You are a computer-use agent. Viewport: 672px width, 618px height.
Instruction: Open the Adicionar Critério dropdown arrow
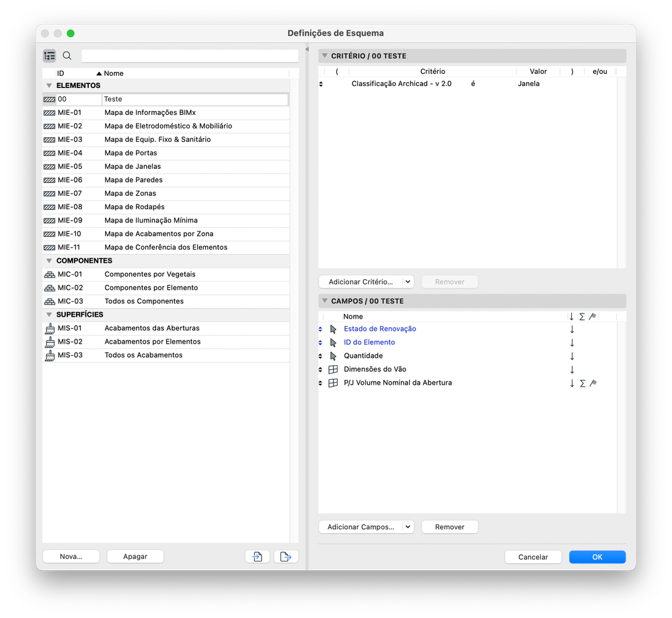point(408,282)
